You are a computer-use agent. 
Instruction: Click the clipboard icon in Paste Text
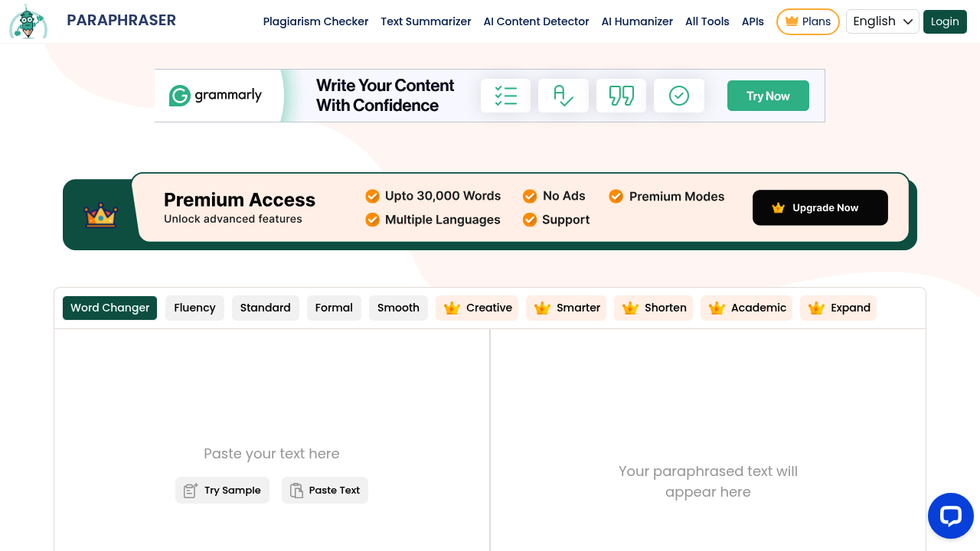point(296,491)
